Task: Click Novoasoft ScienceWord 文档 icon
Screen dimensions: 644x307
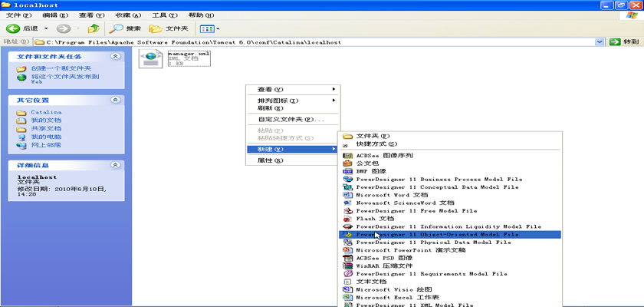Action: tap(348, 203)
